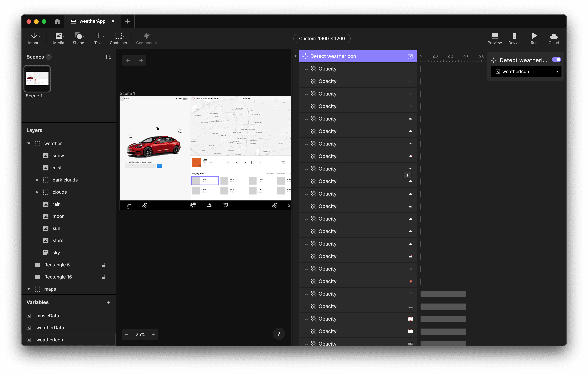
Task: Select the Scene 1 thumbnail
Action: click(x=37, y=78)
